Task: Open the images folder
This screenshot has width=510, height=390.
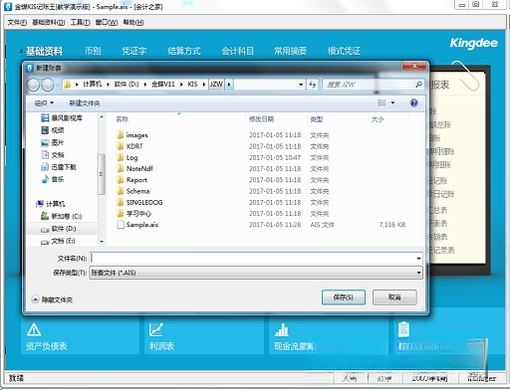Action: click(x=137, y=135)
